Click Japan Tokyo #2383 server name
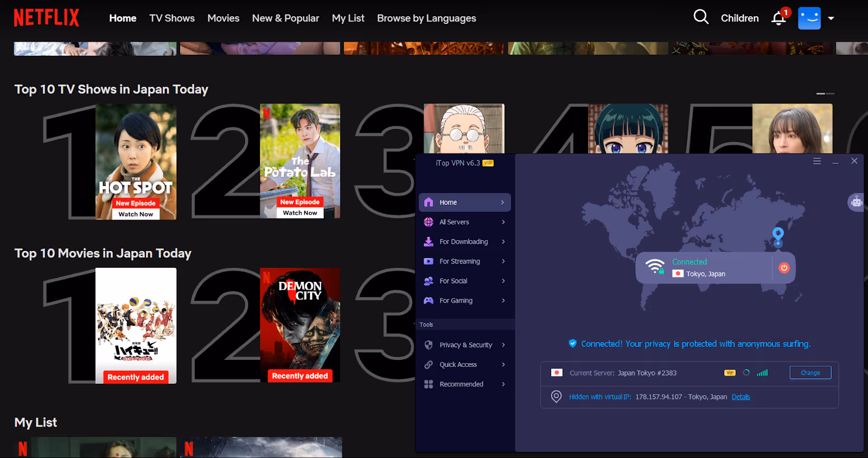 [647, 373]
